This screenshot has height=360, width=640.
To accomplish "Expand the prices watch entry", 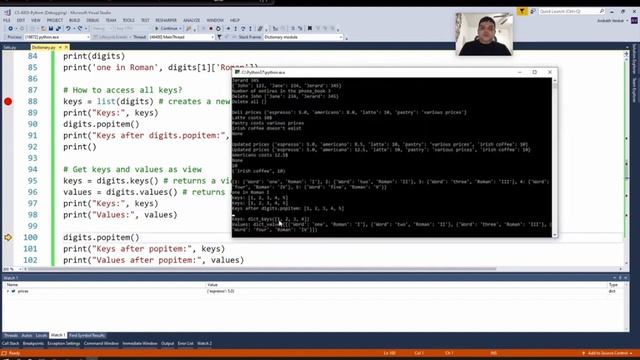I will coord(8,291).
